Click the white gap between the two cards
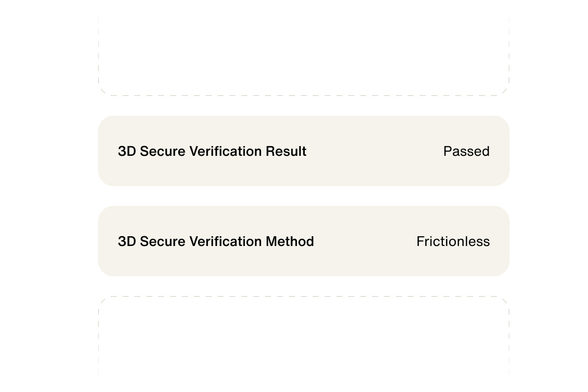 304,196
